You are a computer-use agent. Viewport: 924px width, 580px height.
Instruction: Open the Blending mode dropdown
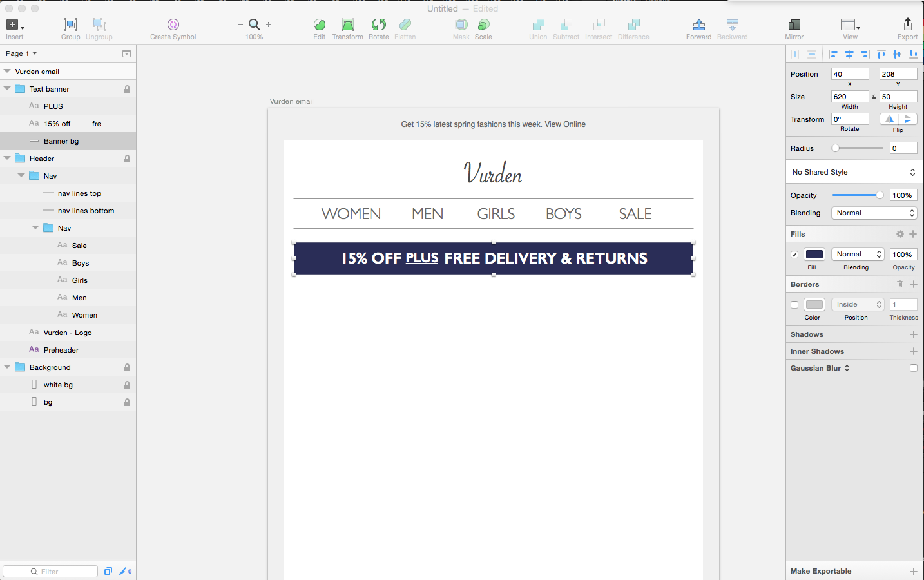tap(875, 213)
